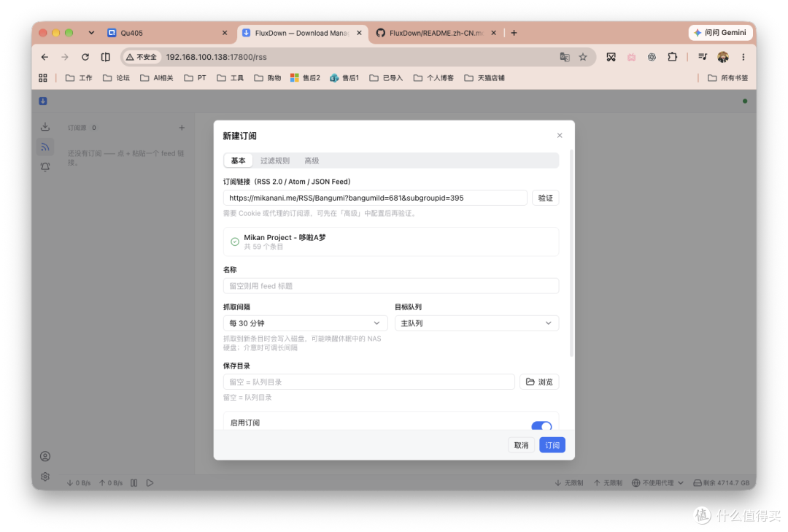Open the downloads section in the sidebar

(x=45, y=127)
